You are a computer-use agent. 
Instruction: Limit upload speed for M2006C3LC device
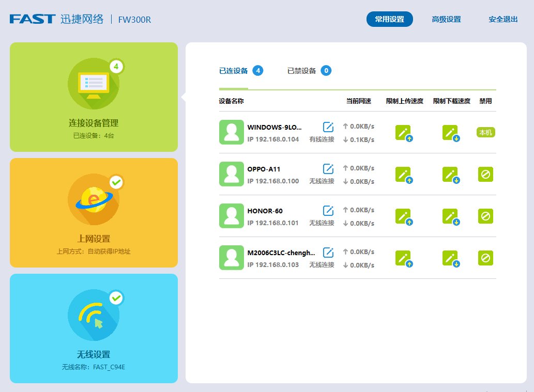(x=403, y=258)
